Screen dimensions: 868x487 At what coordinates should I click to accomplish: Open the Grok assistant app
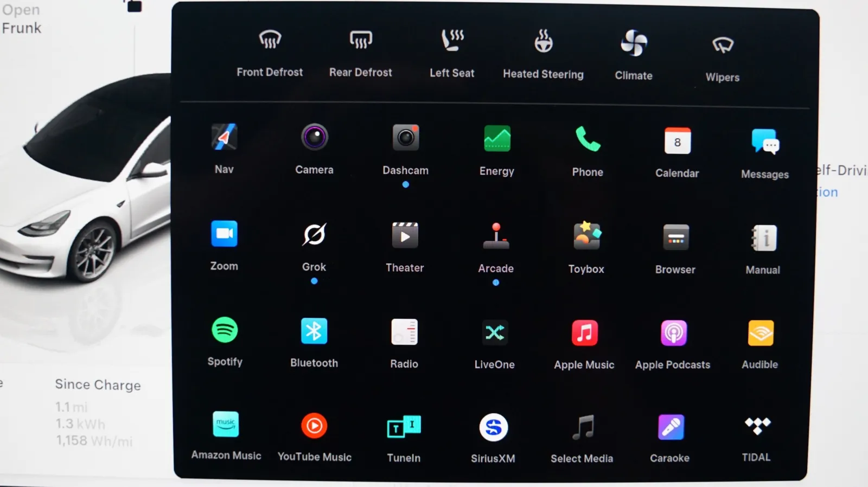point(314,235)
